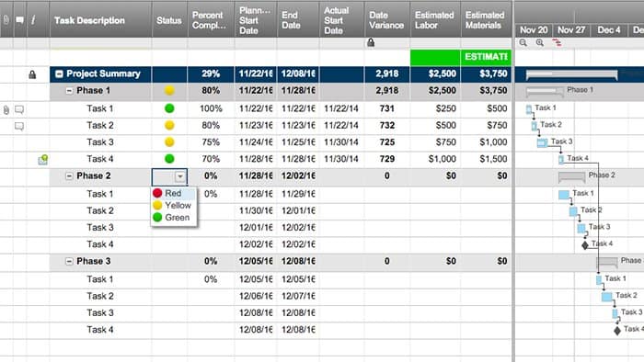
Task: Click Phase 3 Task 2 Gantt bar
Action: pos(606,297)
